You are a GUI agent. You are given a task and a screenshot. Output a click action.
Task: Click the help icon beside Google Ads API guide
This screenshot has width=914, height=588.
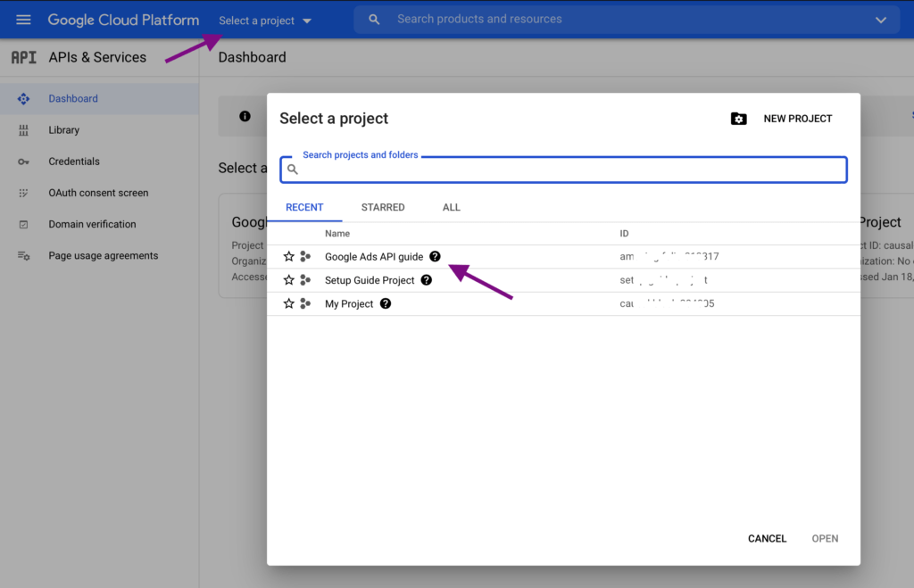[435, 255]
